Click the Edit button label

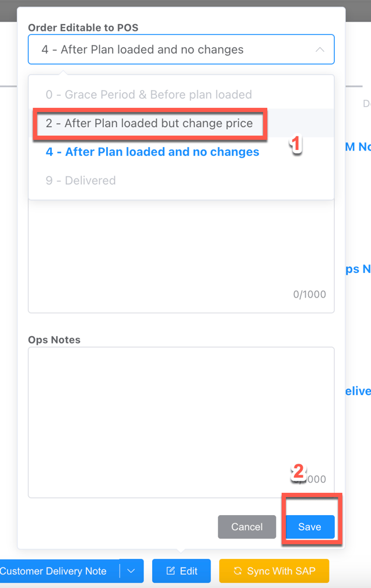click(188, 571)
